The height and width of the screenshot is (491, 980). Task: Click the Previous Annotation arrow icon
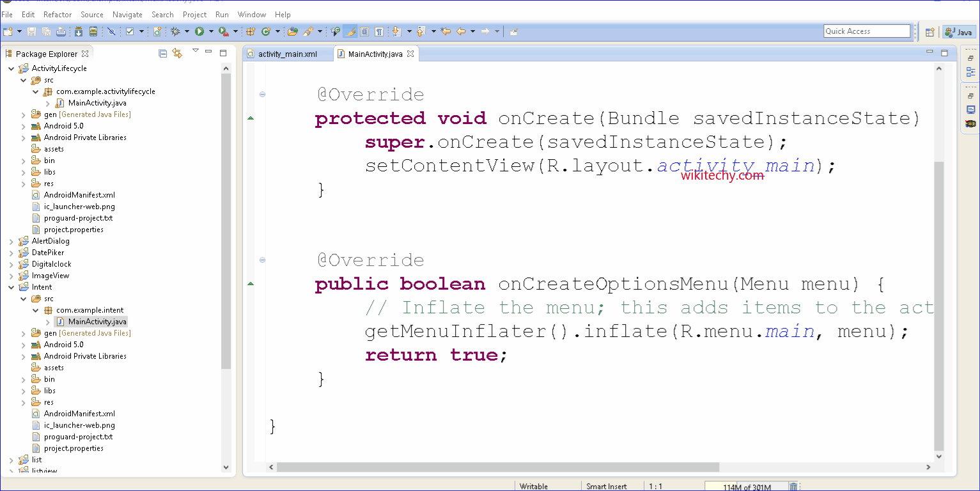(421, 31)
